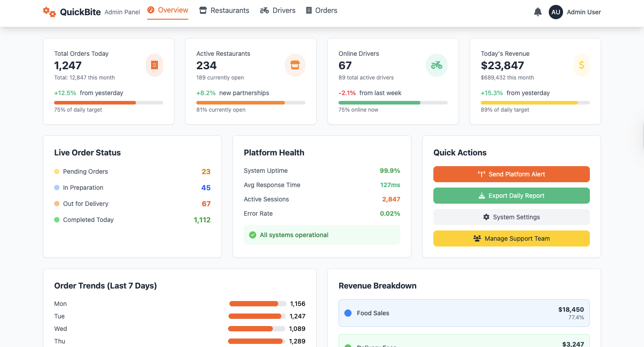Click the Manage Support Team button
Viewport: 644px width, 347px height.
[x=511, y=238]
